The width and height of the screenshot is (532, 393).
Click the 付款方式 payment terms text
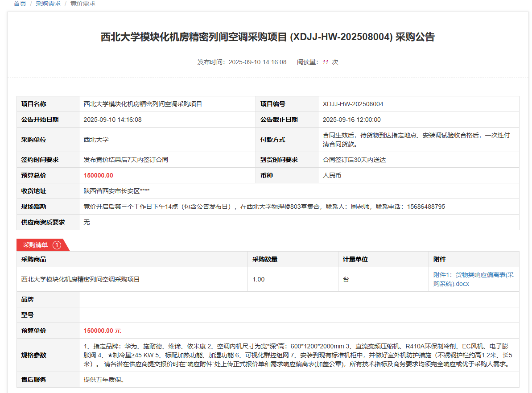pos(416,140)
